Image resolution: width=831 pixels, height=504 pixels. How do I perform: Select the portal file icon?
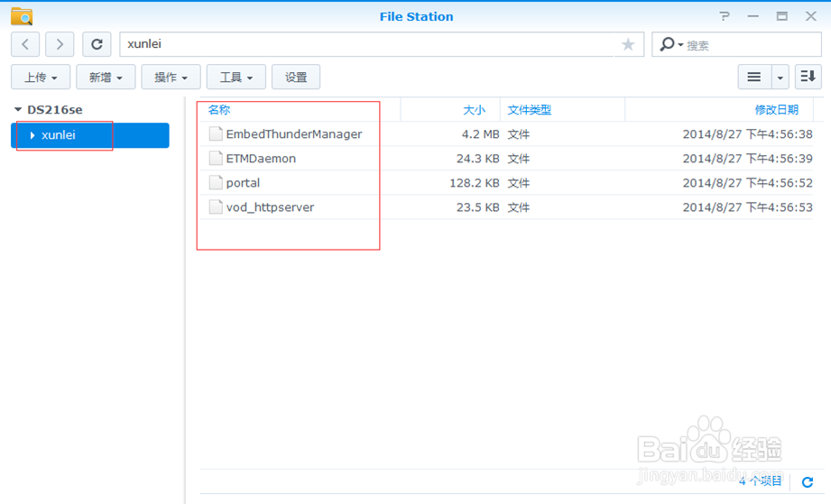pyautogui.click(x=215, y=183)
